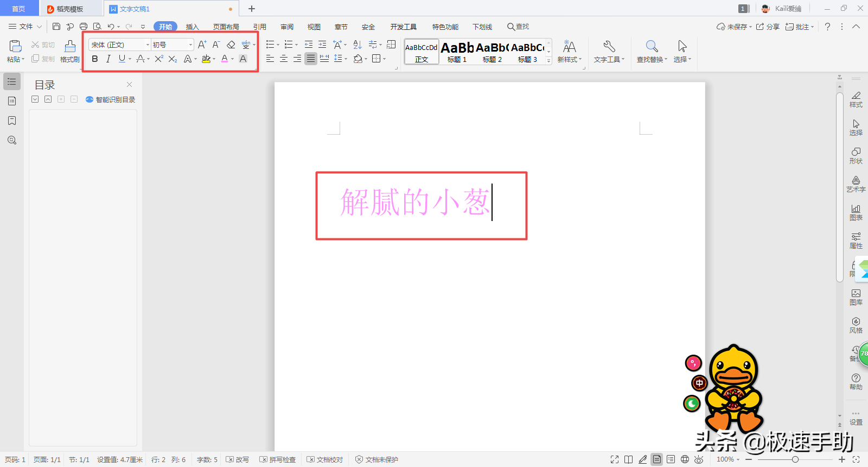Click 新样式 button

click(570, 52)
